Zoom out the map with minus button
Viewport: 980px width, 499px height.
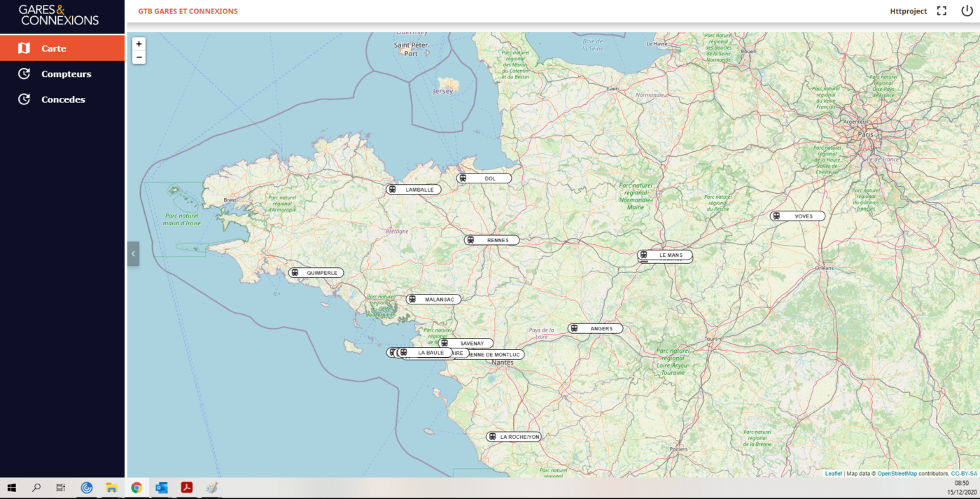click(x=139, y=57)
